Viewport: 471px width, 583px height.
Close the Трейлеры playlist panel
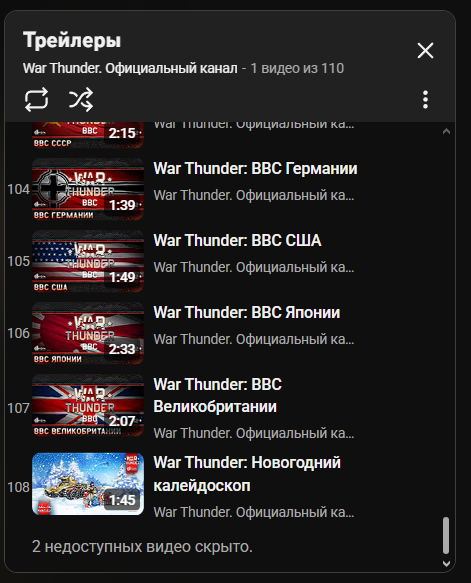coord(425,51)
